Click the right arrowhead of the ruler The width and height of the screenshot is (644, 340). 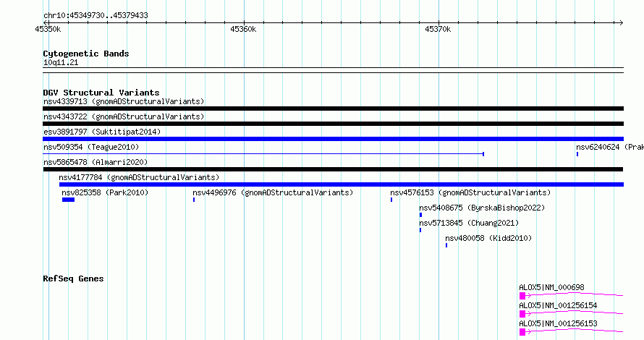(621, 23)
